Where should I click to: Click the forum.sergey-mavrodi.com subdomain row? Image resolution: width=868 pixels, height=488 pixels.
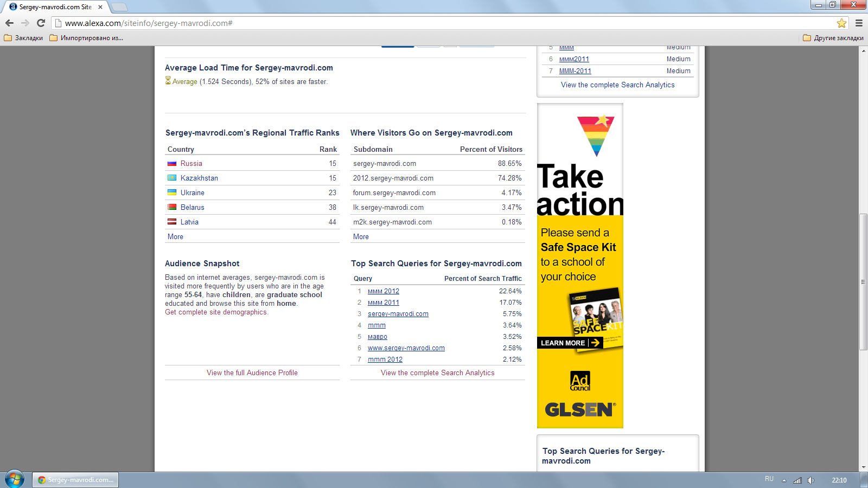[x=438, y=192]
